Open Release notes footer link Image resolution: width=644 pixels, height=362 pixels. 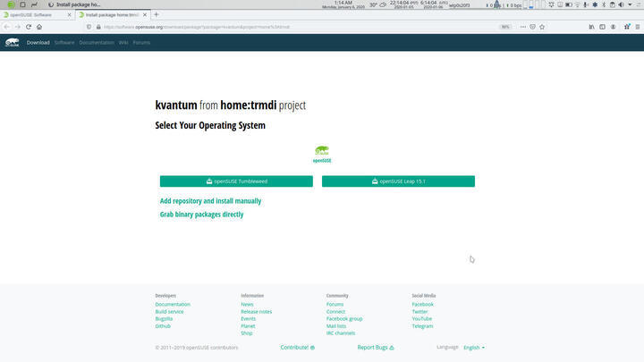point(257,312)
